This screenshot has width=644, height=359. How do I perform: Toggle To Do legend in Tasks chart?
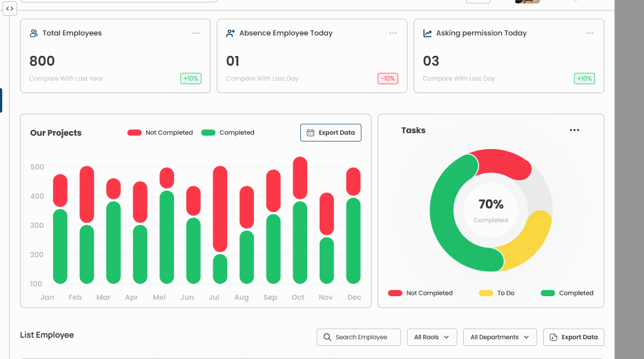(496, 293)
